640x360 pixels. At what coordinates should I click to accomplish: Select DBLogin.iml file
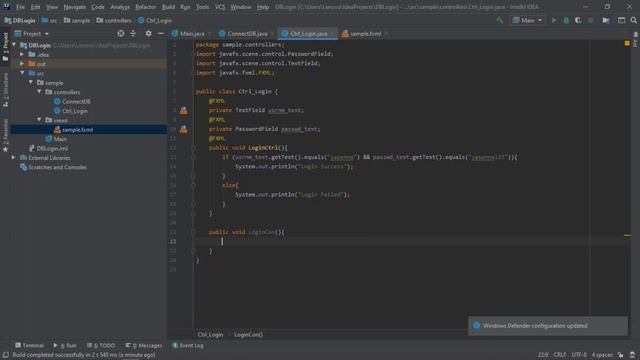[x=52, y=148]
